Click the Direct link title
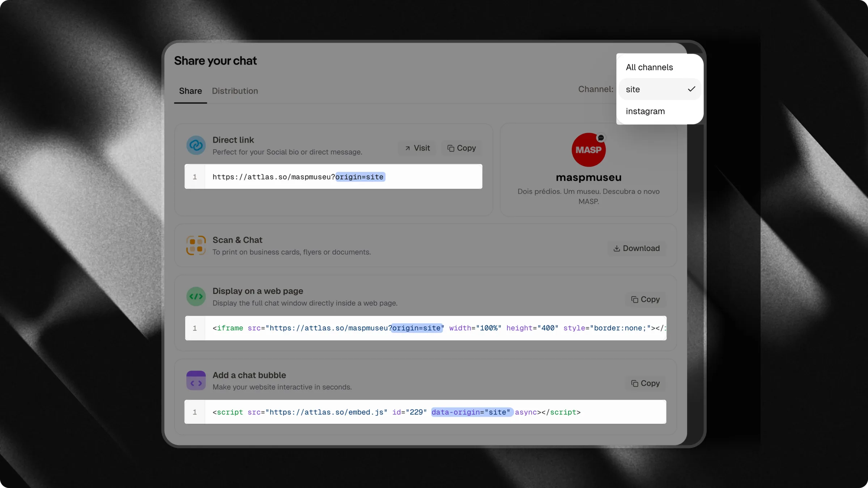Screen dimensions: 868x488 tap(233, 140)
